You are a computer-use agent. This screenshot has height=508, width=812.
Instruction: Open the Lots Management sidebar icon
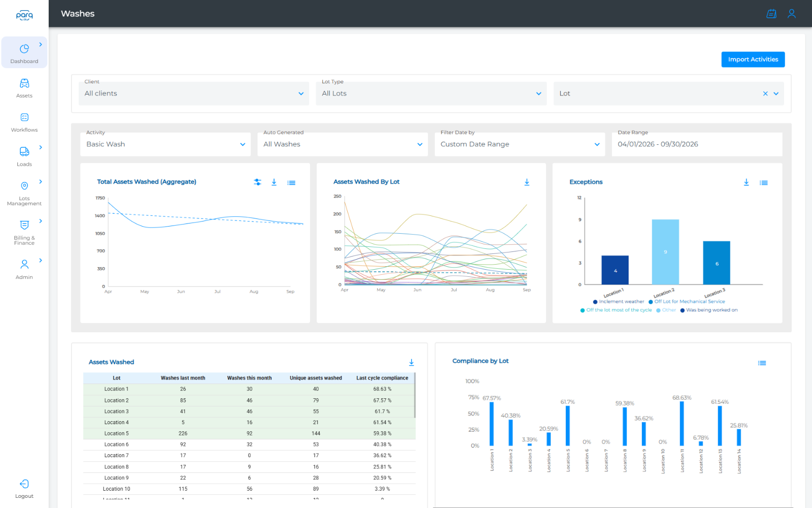pos(24,186)
